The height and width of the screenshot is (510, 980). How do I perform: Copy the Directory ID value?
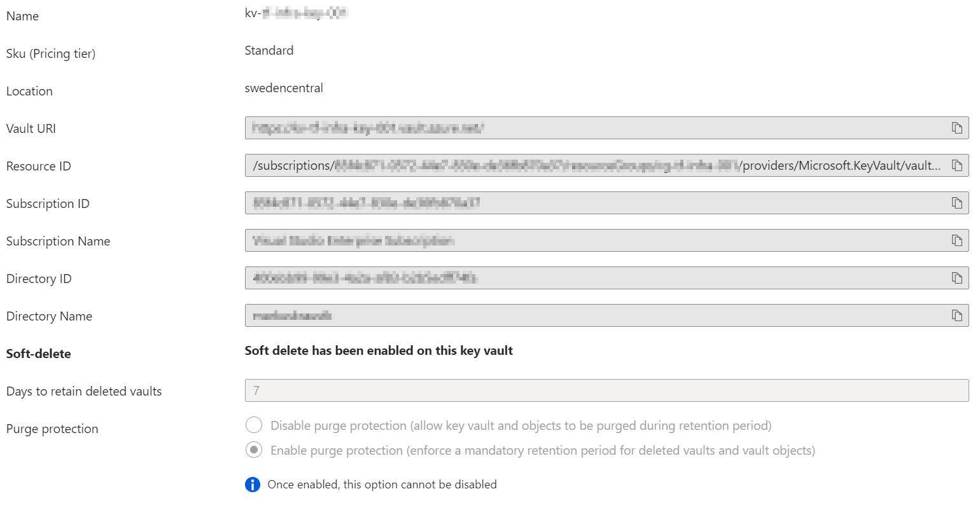click(x=956, y=278)
